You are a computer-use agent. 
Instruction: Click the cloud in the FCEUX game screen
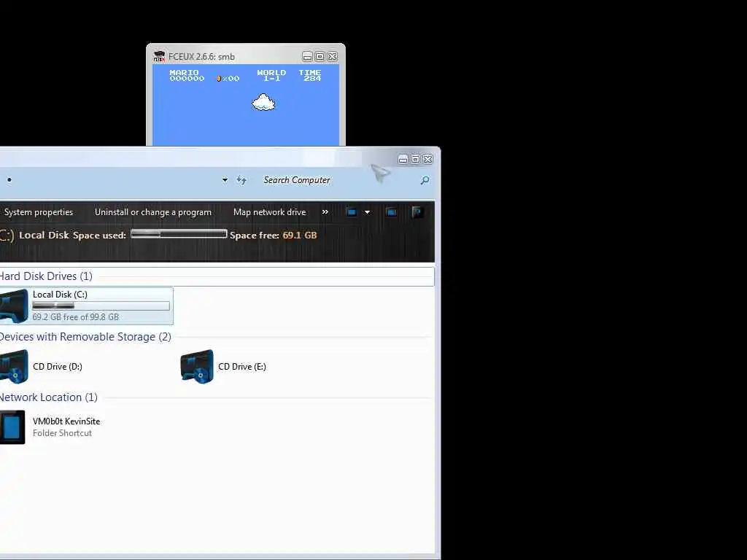click(x=263, y=102)
